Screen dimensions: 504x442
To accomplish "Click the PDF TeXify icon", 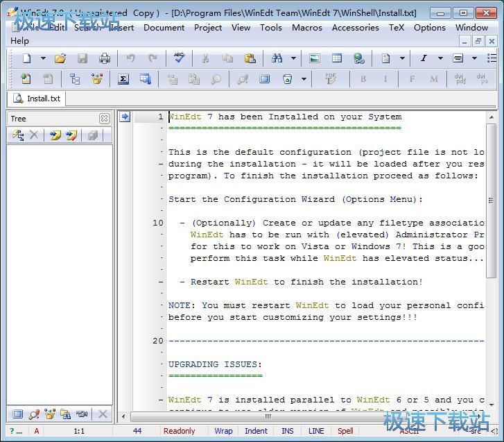I will (x=330, y=79).
